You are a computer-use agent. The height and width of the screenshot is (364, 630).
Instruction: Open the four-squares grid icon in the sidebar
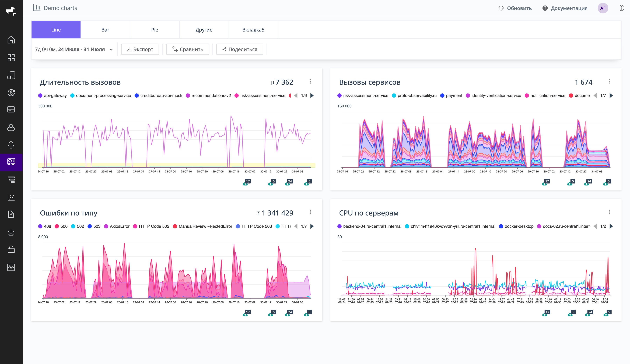pyautogui.click(x=11, y=58)
